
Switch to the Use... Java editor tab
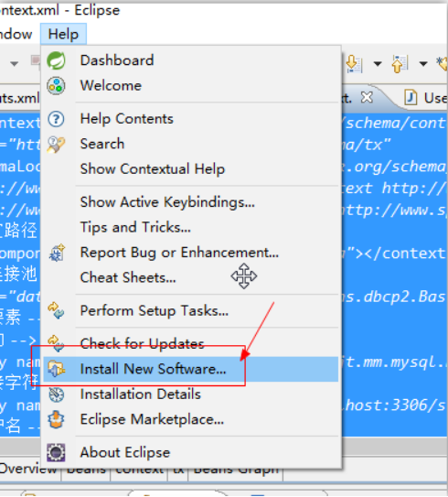click(425, 98)
